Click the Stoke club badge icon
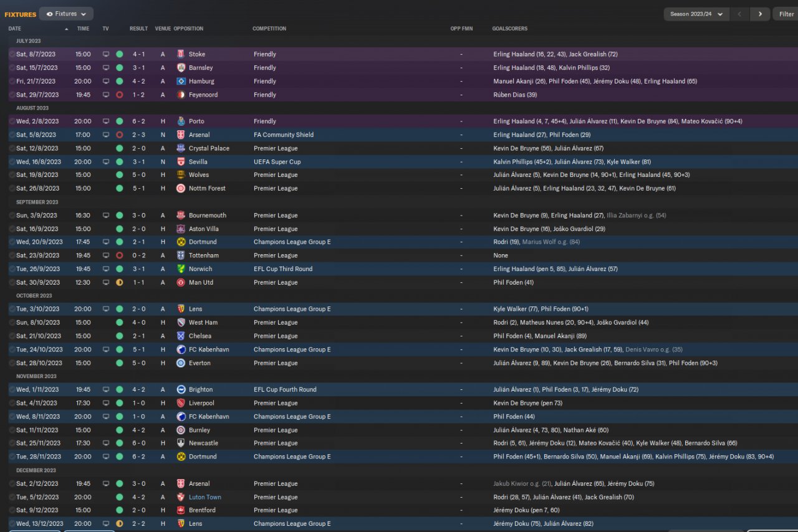Image resolution: width=798 pixels, height=532 pixels. pyautogui.click(x=181, y=54)
